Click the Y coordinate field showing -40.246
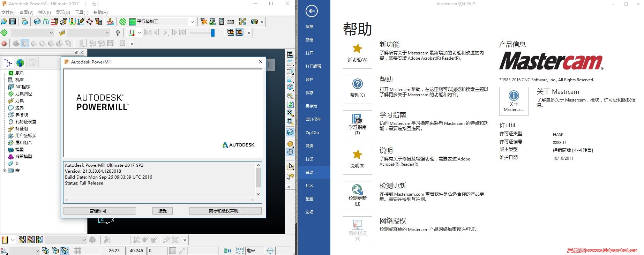644x255 pixels. [x=136, y=251]
